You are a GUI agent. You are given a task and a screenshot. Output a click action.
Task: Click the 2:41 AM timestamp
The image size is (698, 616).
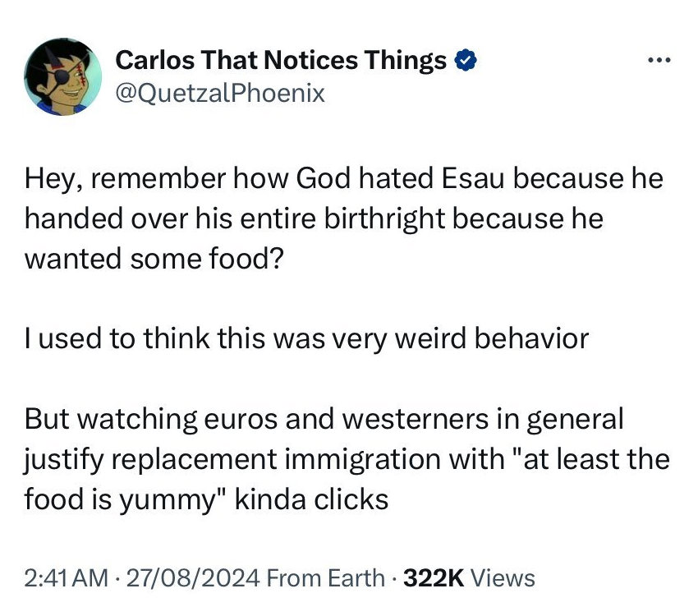tap(66, 578)
